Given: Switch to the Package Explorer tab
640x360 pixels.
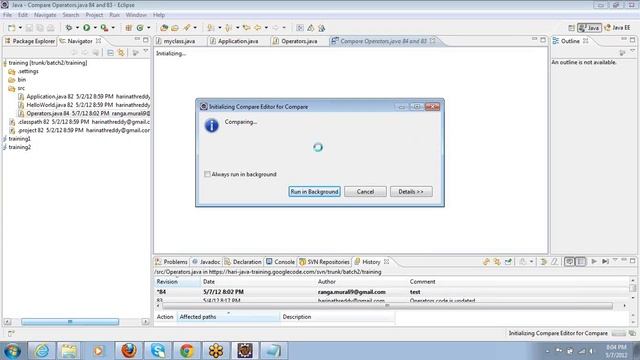Looking at the screenshot, I should point(29,41).
